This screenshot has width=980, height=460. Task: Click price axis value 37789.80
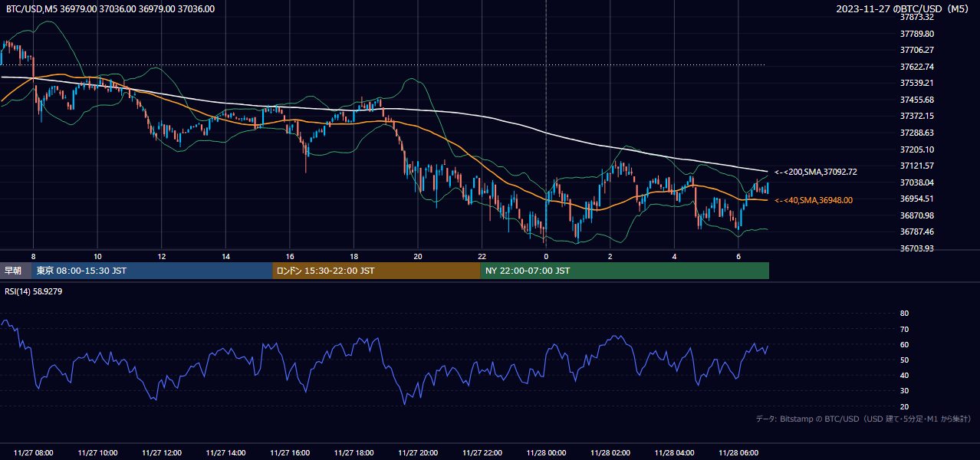(x=917, y=34)
